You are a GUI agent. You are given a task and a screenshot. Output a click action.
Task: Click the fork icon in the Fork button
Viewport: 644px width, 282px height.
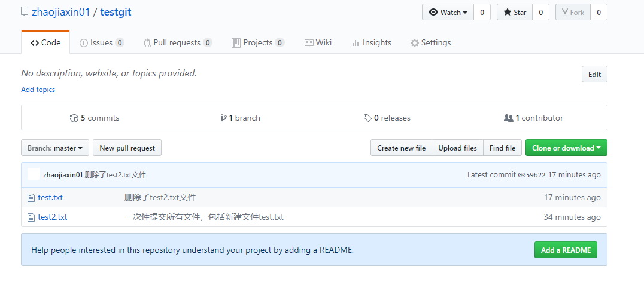pyautogui.click(x=566, y=13)
